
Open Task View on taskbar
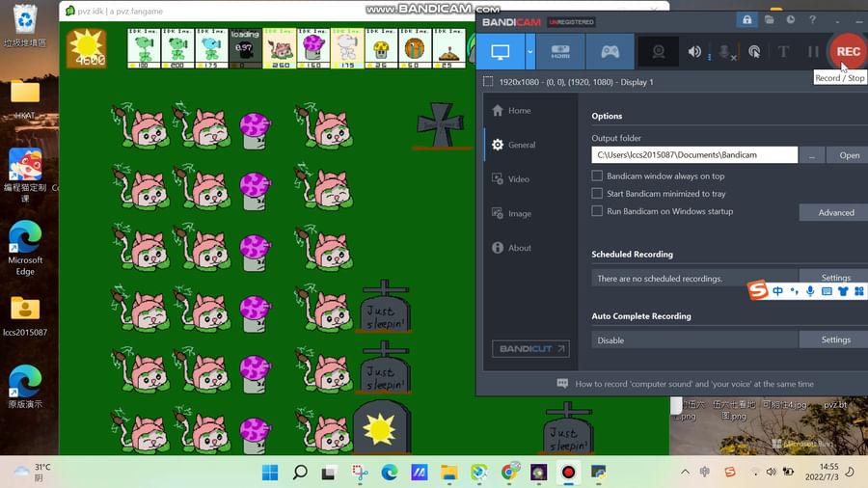[330, 473]
